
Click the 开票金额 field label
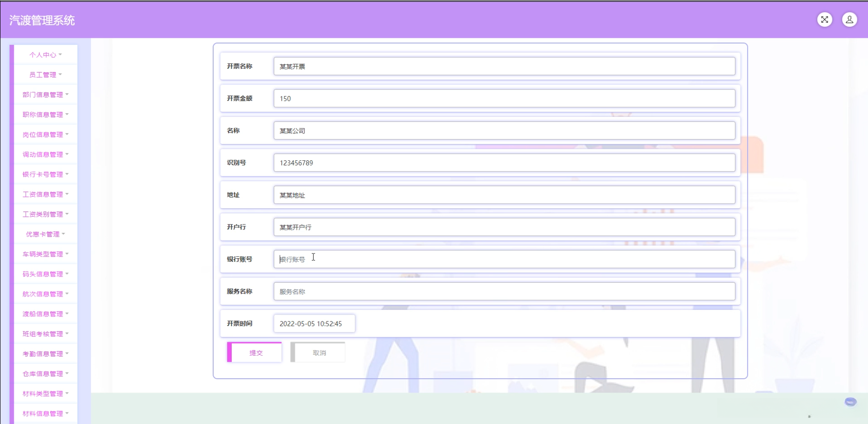(239, 98)
